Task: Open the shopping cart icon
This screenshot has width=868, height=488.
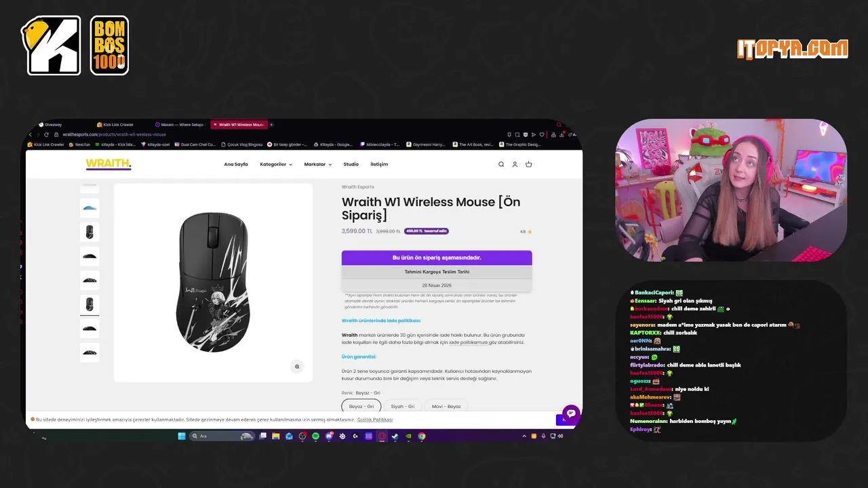Action: (529, 164)
